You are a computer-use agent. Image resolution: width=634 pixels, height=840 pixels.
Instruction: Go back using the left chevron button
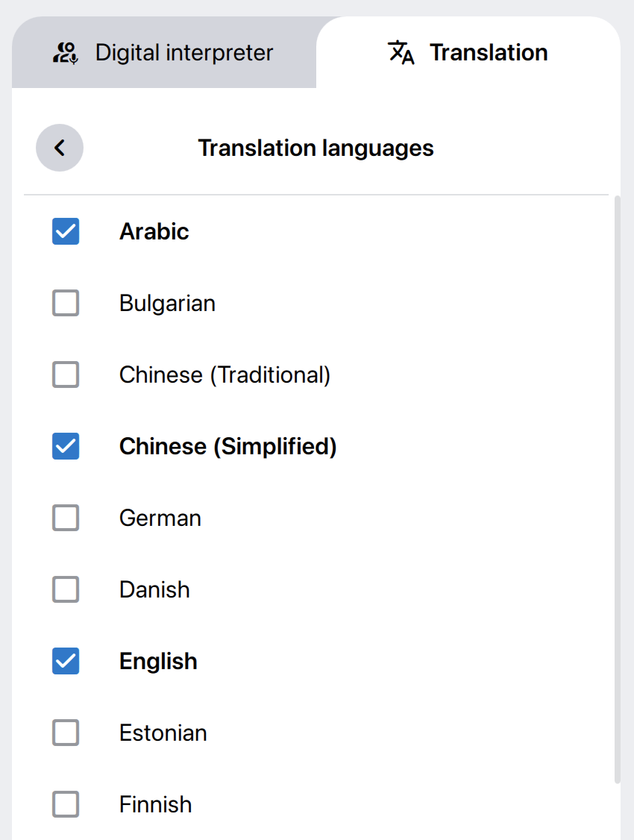tap(60, 148)
